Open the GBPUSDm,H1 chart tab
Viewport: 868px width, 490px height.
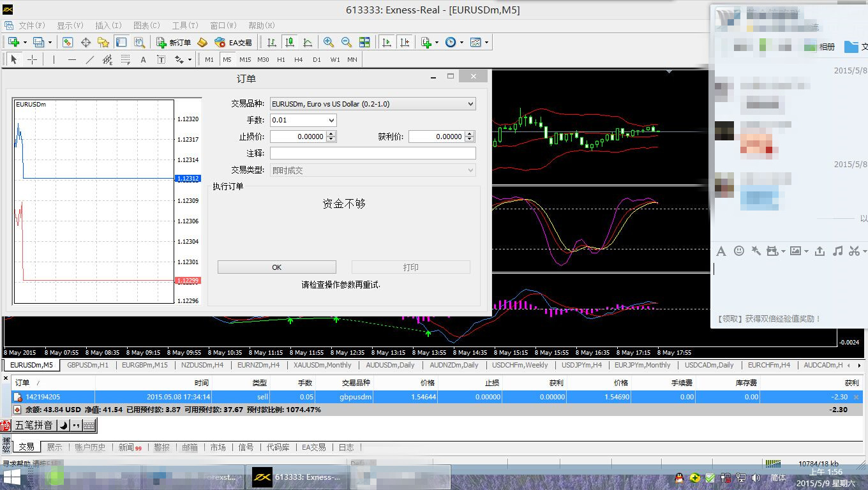click(x=87, y=365)
